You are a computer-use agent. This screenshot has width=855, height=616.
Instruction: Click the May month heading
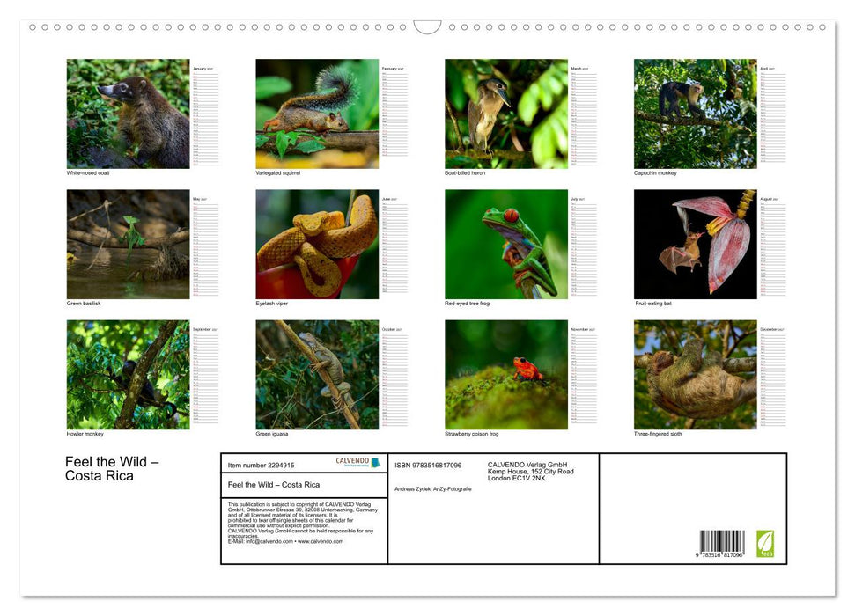point(200,199)
